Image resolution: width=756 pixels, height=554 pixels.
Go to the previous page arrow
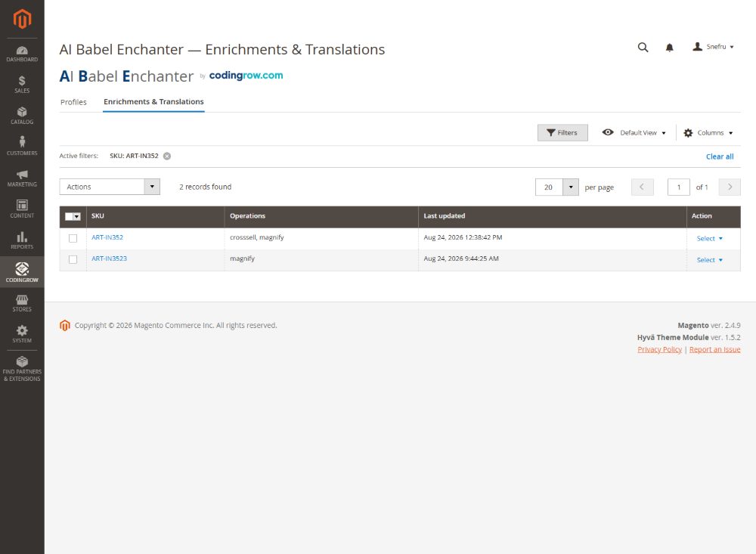tap(642, 187)
